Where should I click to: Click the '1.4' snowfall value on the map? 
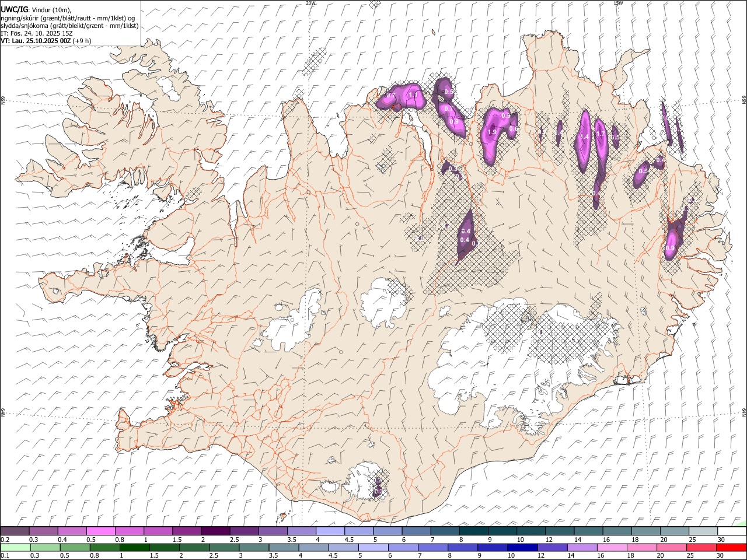(x=584, y=136)
